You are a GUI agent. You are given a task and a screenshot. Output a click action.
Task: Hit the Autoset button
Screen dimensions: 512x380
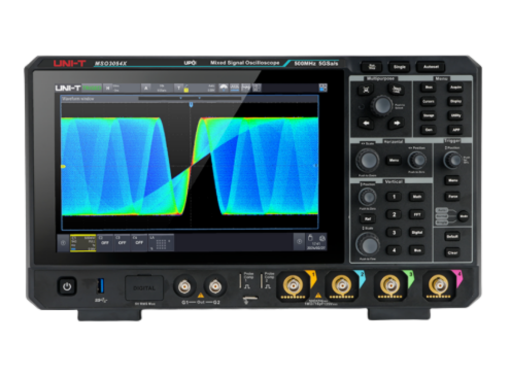431,67
